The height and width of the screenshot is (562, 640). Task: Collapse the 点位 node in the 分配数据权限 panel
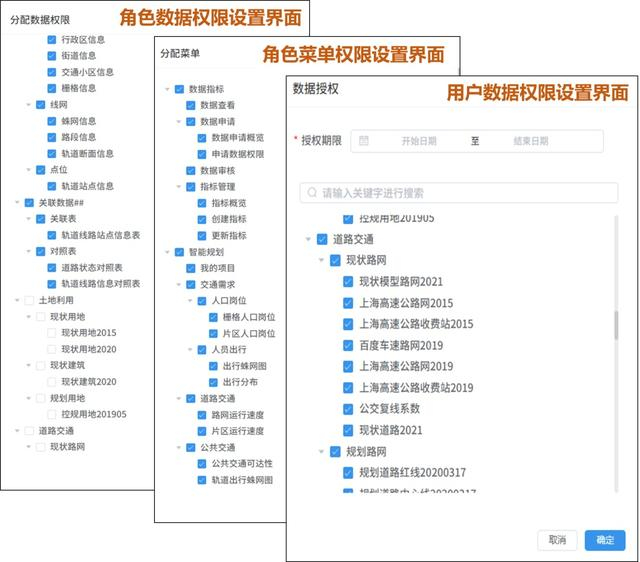29,170
